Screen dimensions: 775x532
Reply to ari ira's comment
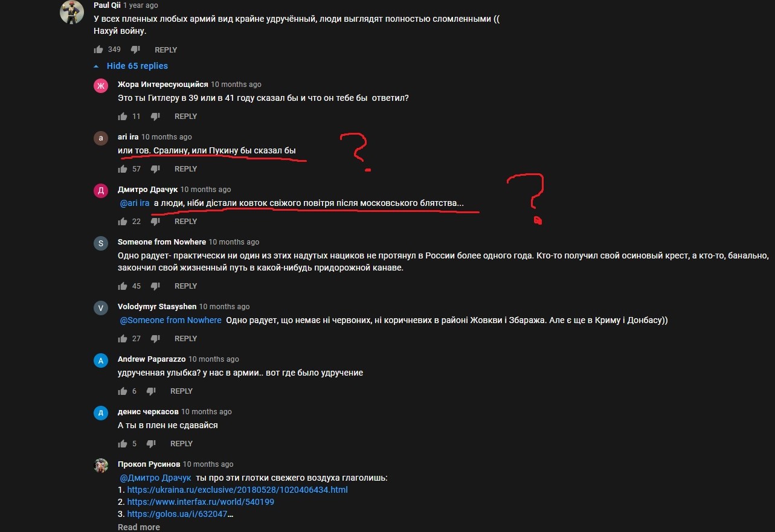186,168
